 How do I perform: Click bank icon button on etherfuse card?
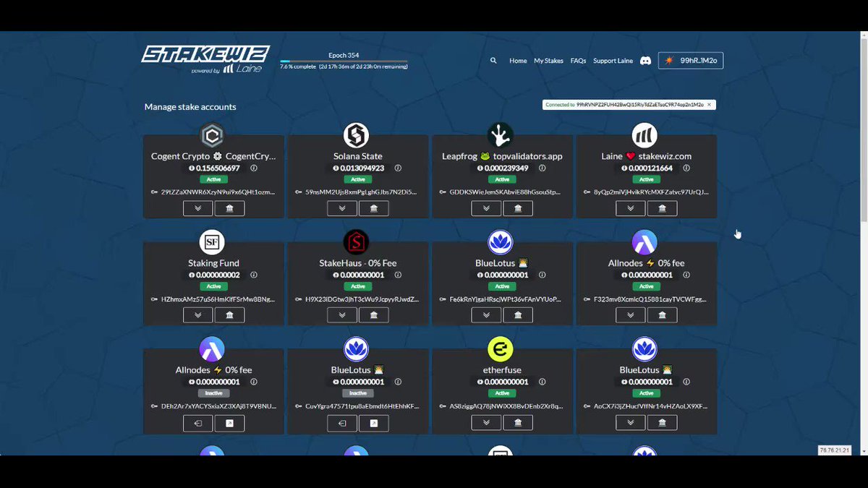coord(518,423)
